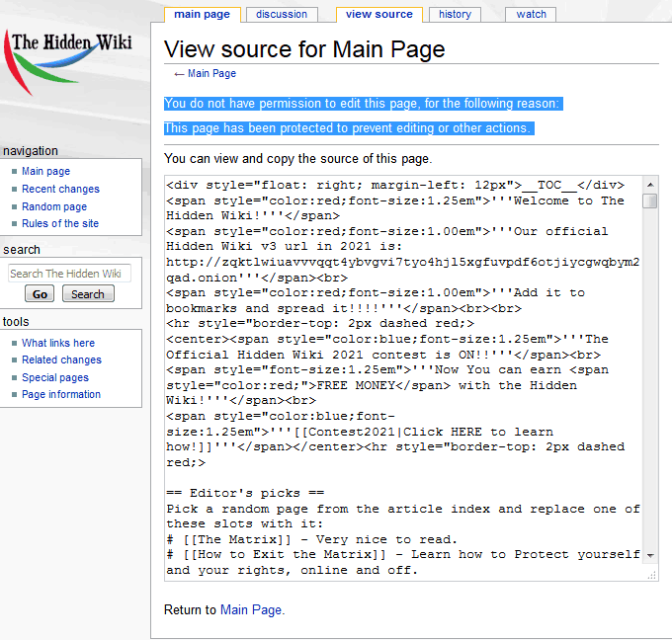Click the 'View source for Main Page' heading
Viewport: 672px width, 640px height.
304,49
